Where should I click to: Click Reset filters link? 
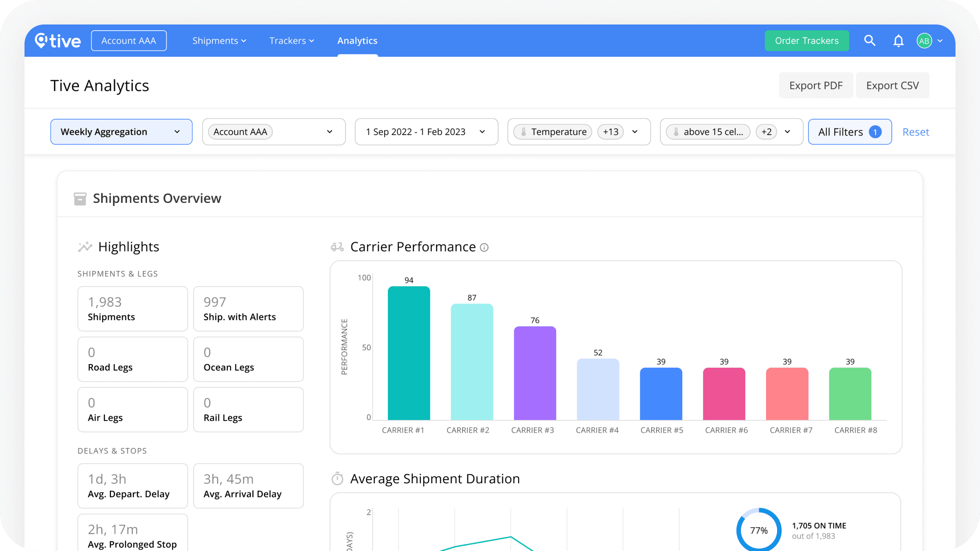pos(915,132)
